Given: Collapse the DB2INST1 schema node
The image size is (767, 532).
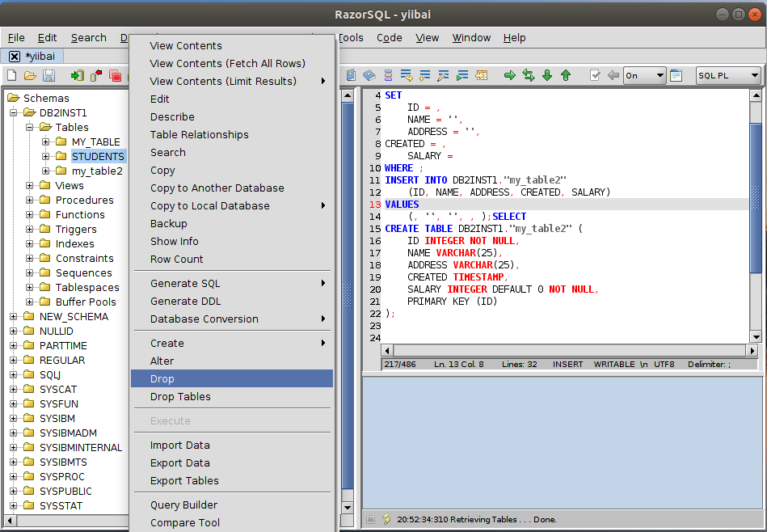Looking at the screenshot, I should [x=14, y=112].
